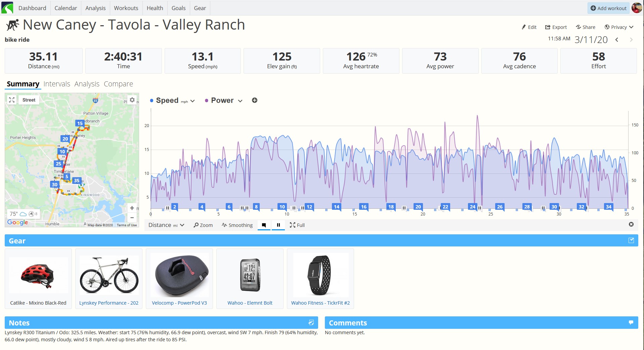Open the Distance axis dropdown
Image resolution: width=644 pixels, height=350 pixels.
166,225
